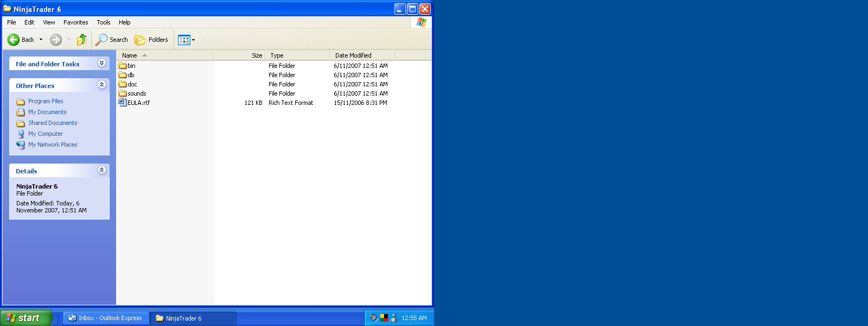Click the Shared Documents folder icon
868x326 pixels.
click(x=21, y=123)
